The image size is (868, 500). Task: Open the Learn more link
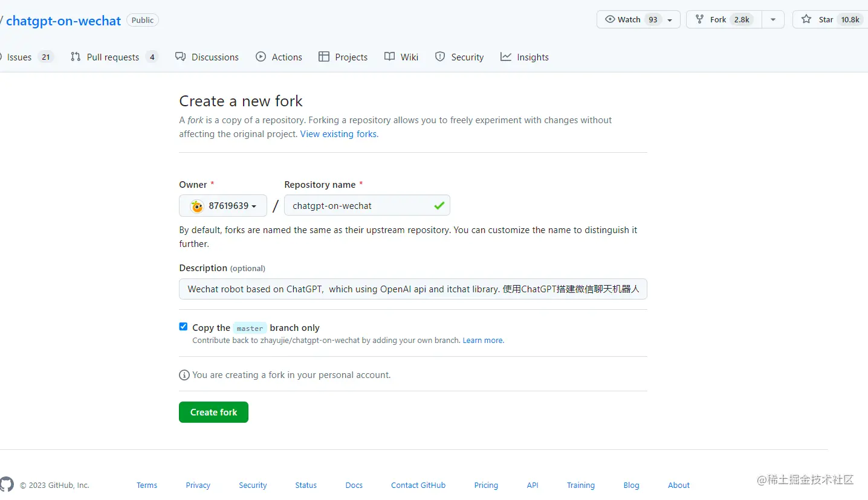(x=483, y=341)
